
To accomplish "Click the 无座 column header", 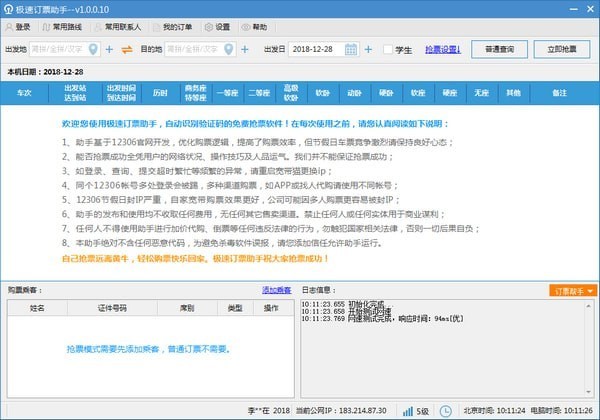I will click(x=482, y=93).
